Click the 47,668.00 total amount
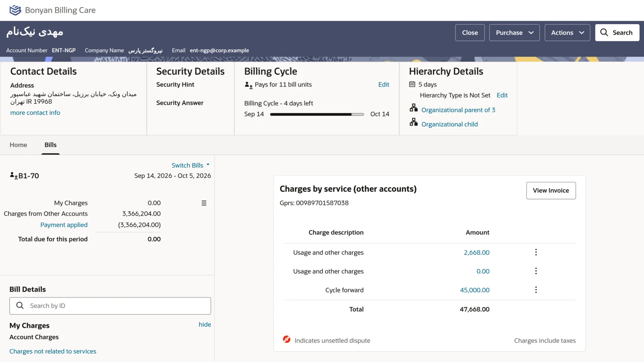 [x=475, y=309]
